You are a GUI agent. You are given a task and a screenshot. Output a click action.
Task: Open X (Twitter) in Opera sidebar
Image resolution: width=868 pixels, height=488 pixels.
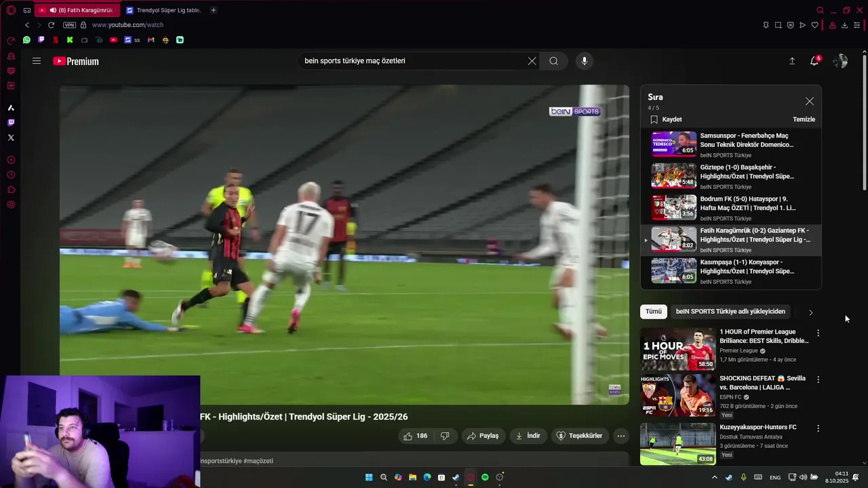click(11, 138)
